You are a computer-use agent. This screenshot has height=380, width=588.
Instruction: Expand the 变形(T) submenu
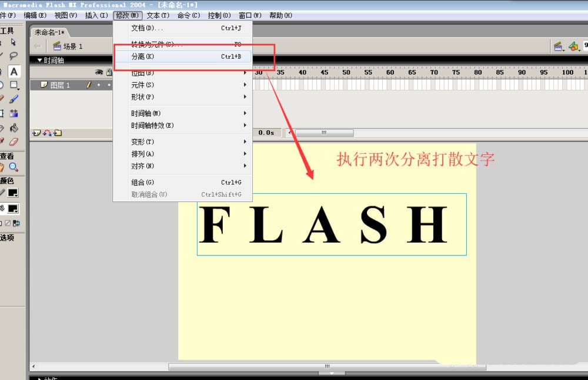point(183,142)
